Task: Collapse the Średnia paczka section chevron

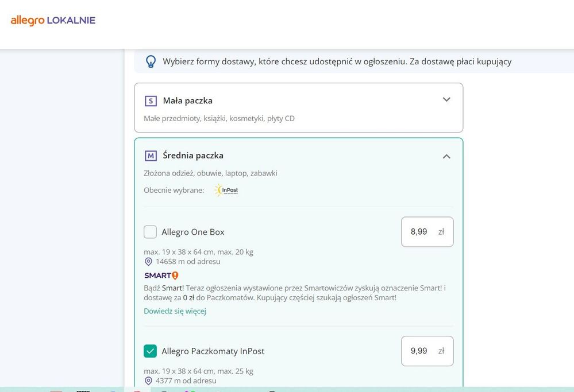Action: click(446, 157)
